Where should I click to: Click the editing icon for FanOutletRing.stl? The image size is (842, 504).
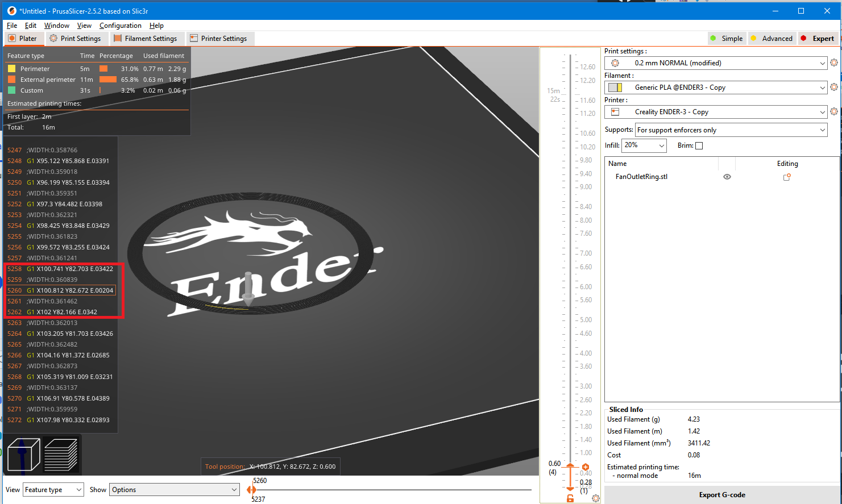coord(787,177)
